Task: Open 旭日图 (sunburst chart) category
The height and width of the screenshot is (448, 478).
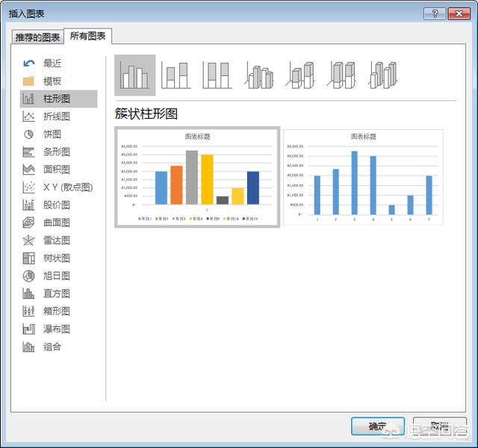Action: pyautogui.click(x=57, y=276)
